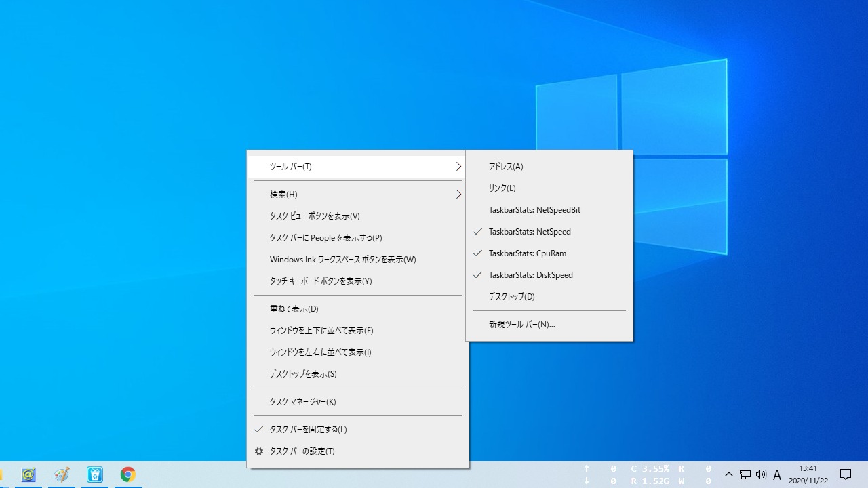Expand the ツール バー(T) submenu arrow
The image size is (868, 488).
[x=458, y=166]
